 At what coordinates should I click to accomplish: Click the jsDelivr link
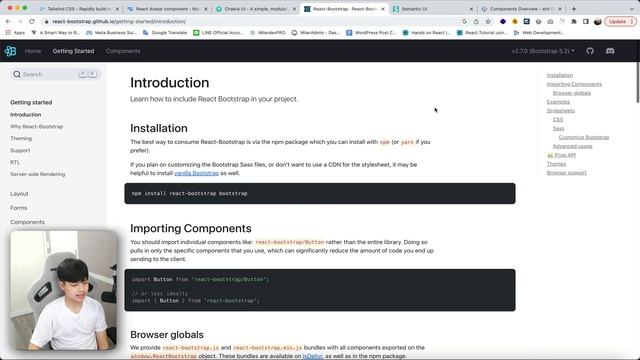tap(312, 356)
